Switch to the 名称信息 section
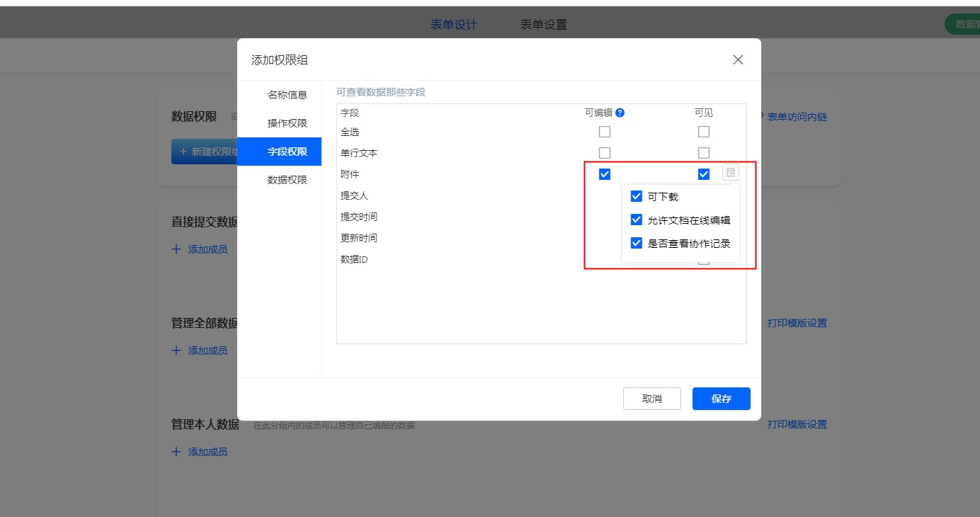The height and width of the screenshot is (517, 980). click(x=287, y=95)
